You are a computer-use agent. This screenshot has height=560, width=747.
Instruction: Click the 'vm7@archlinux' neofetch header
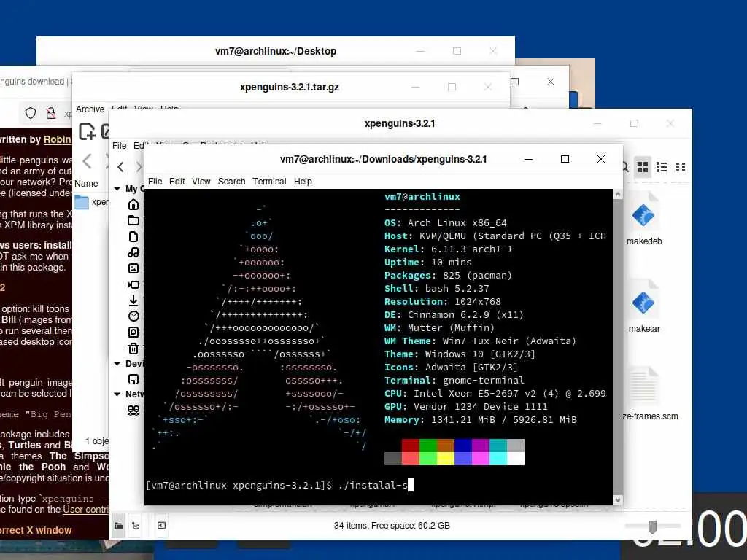coord(422,196)
